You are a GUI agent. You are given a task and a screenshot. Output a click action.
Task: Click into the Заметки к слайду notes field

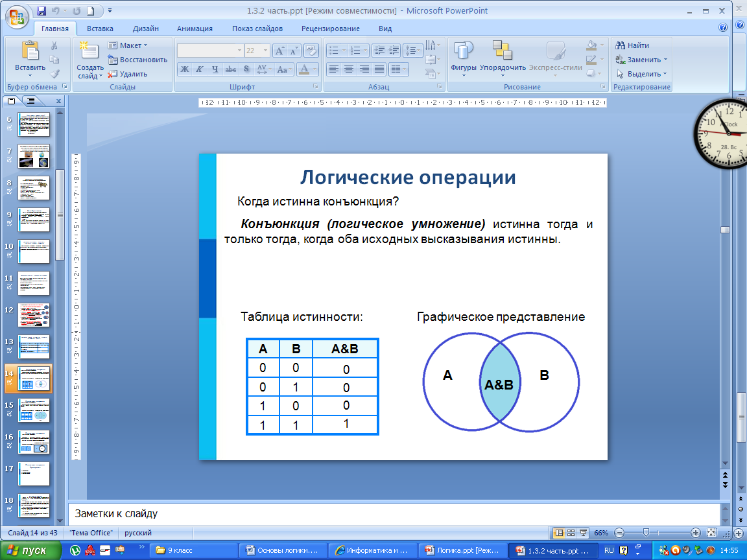[x=394, y=514]
